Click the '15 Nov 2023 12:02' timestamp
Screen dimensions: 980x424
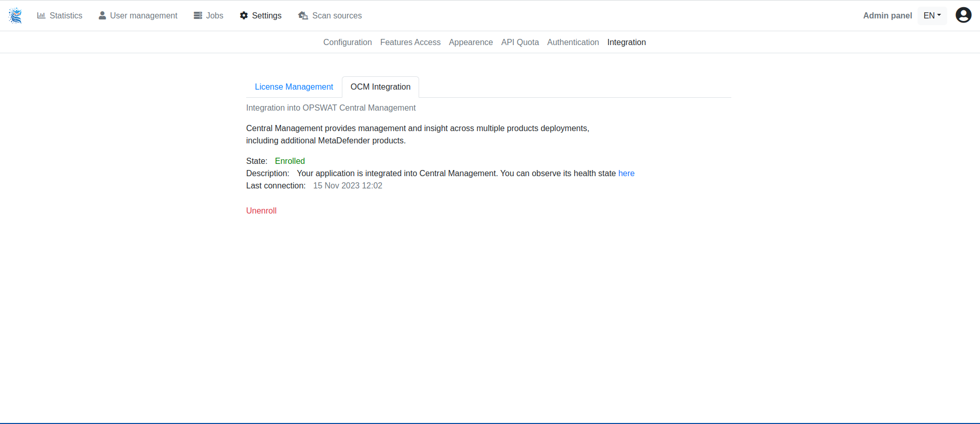tap(347, 185)
